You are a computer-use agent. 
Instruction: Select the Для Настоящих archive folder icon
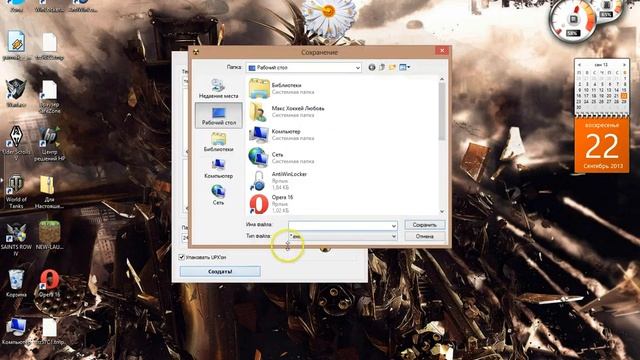click(49, 191)
